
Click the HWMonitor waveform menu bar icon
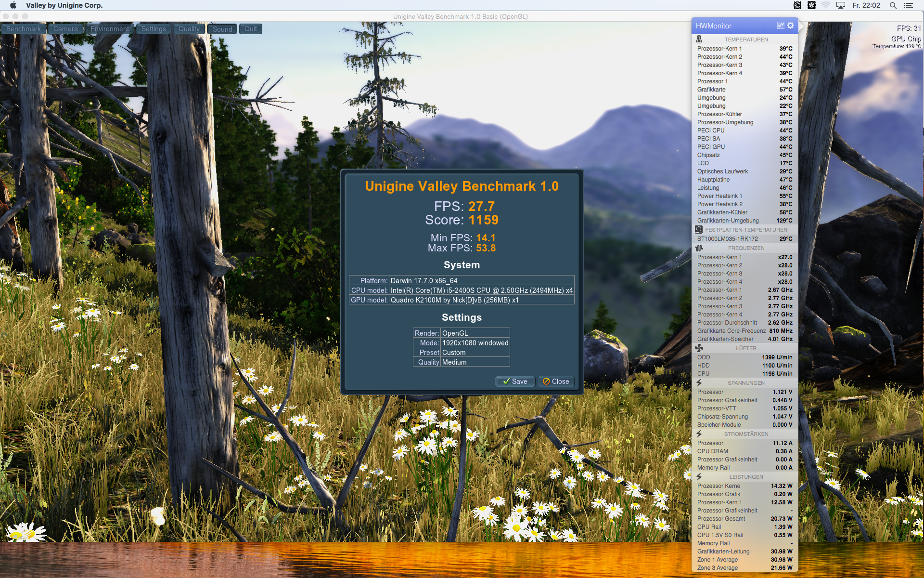811,5
